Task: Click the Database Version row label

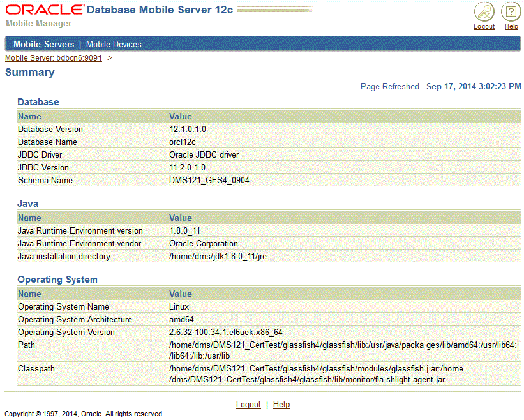Action: (x=50, y=130)
